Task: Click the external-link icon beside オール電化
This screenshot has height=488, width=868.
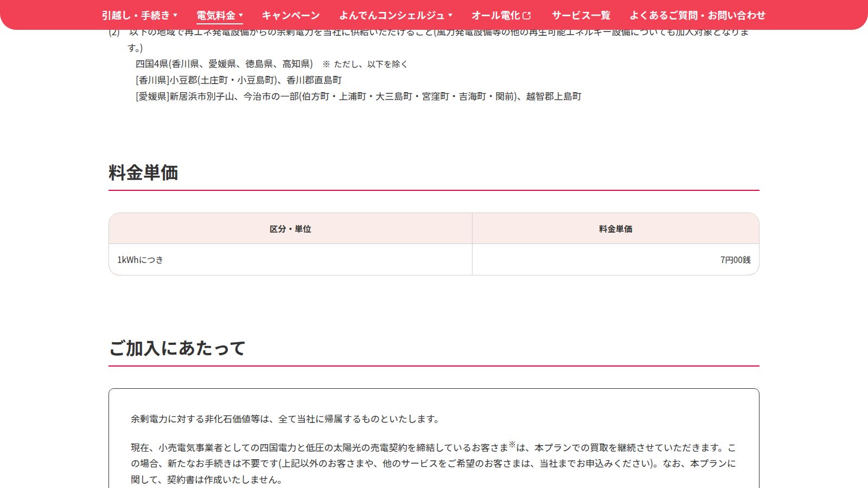Action: (x=527, y=16)
